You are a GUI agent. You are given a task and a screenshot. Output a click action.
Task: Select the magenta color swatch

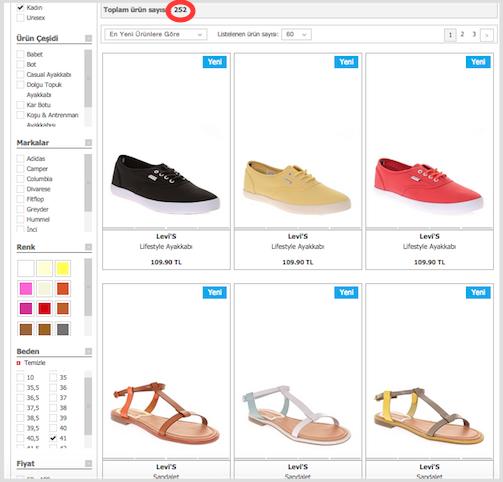pos(26,309)
